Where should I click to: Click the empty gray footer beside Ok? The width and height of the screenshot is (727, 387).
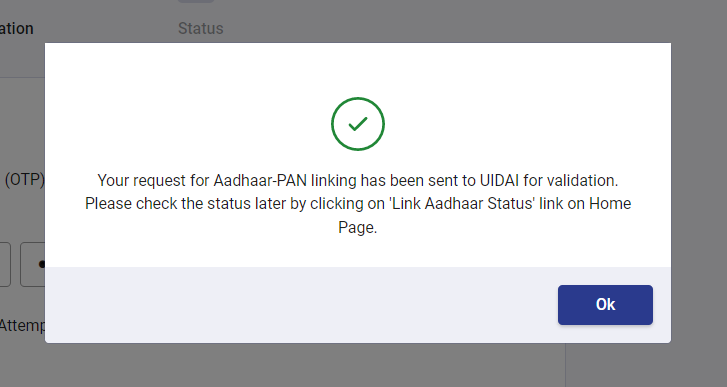pyautogui.click(x=301, y=305)
